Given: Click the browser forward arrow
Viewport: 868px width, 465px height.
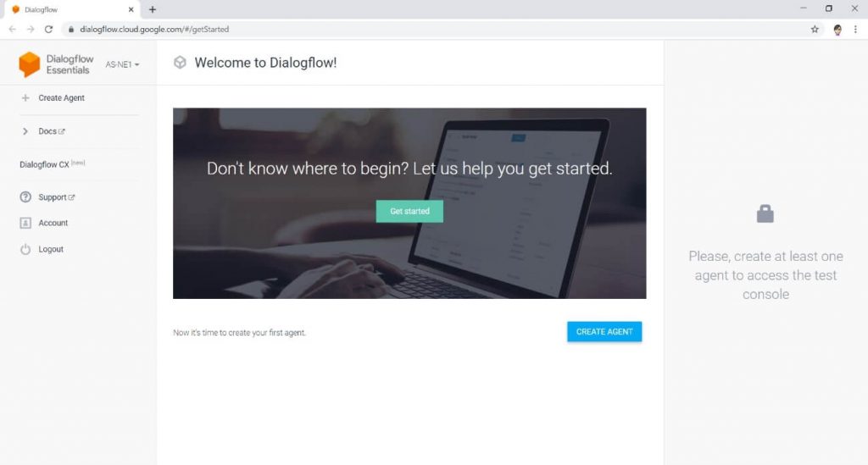Looking at the screenshot, I should [31, 30].
